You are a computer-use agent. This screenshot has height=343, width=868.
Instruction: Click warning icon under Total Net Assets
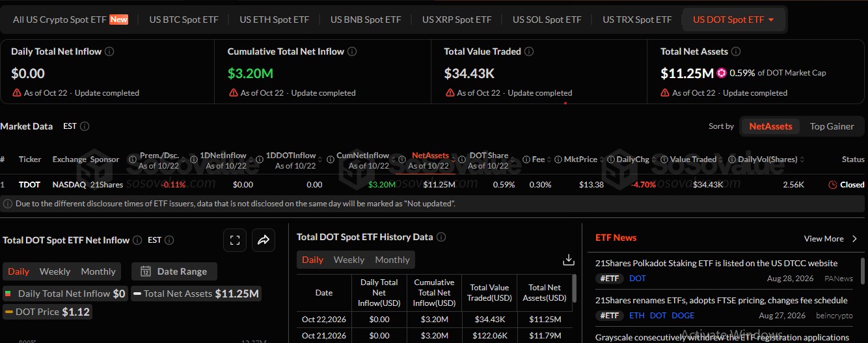tap(665, 92)
